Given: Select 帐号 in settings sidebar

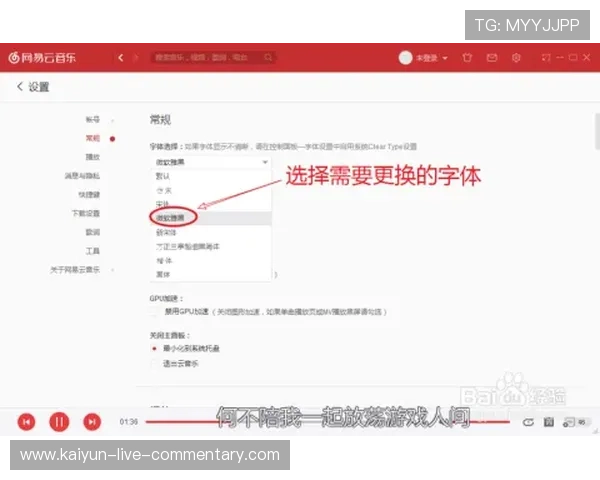Looking at the screenshot, I should coord(93,119).
